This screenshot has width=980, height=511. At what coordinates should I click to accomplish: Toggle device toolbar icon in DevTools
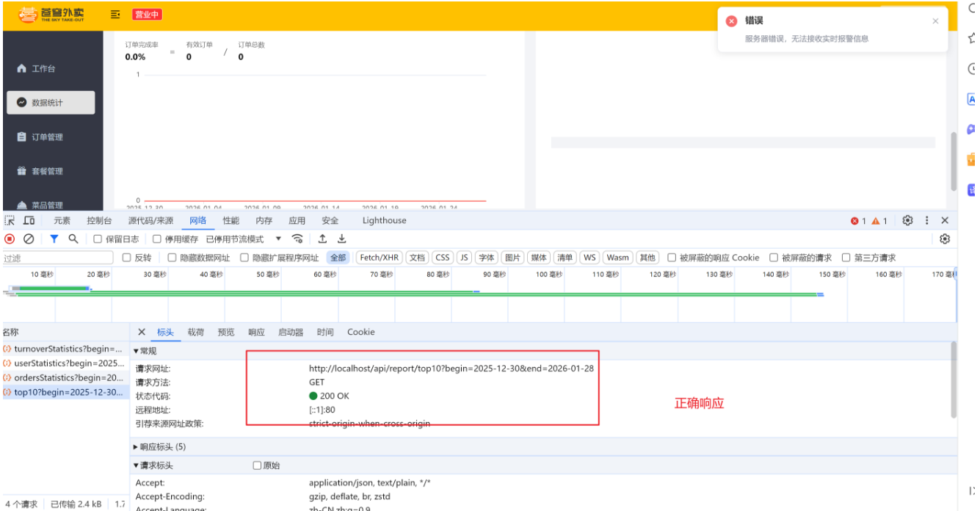coord(29,220)
